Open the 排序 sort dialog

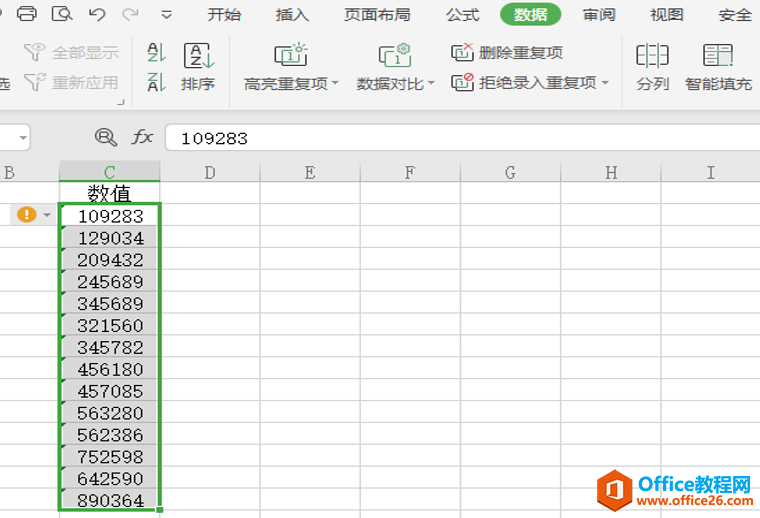pyautogui.click(x=199, y=67)
